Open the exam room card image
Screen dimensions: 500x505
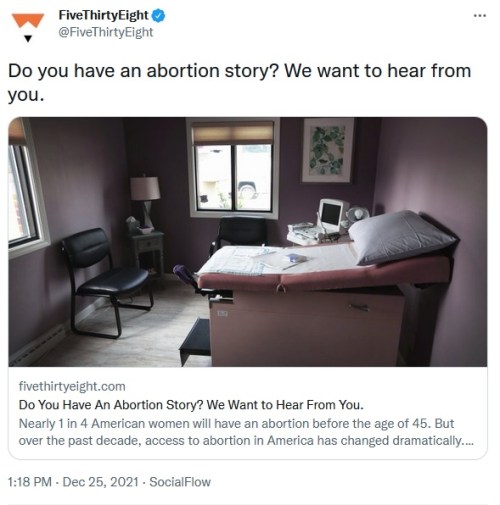coord(248,242)
